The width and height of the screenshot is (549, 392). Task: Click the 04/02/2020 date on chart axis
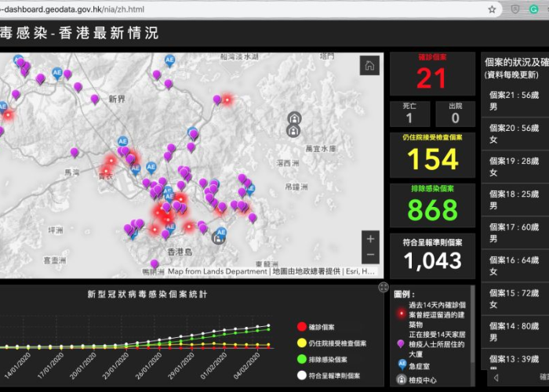tap(248, 365)
